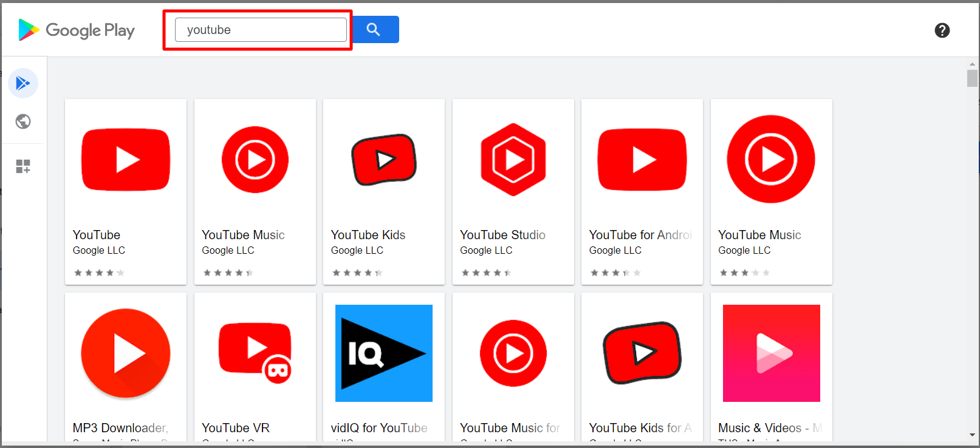
Task: Click Google LLC under YouTube for Android
Action: [615, 250]
